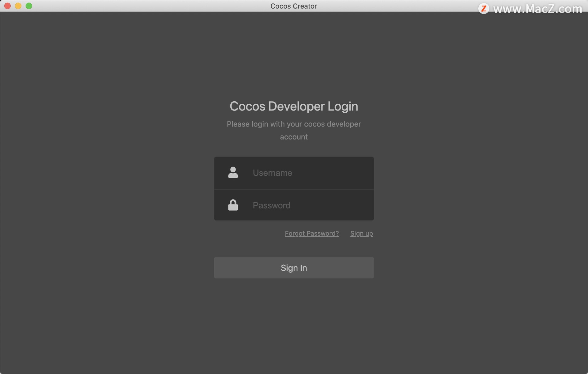Focus the Password input field
This screenshot has height=374, width=588.
294,205
